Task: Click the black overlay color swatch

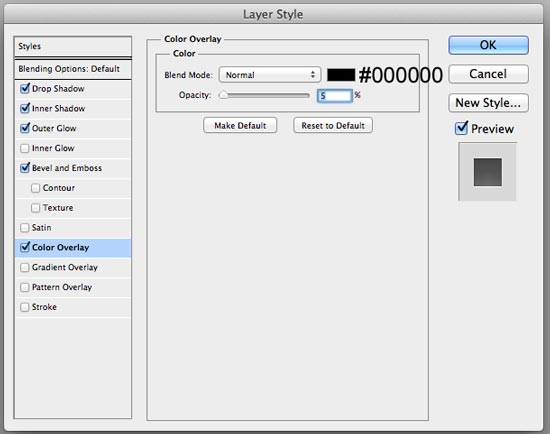Action: (341, 75)
